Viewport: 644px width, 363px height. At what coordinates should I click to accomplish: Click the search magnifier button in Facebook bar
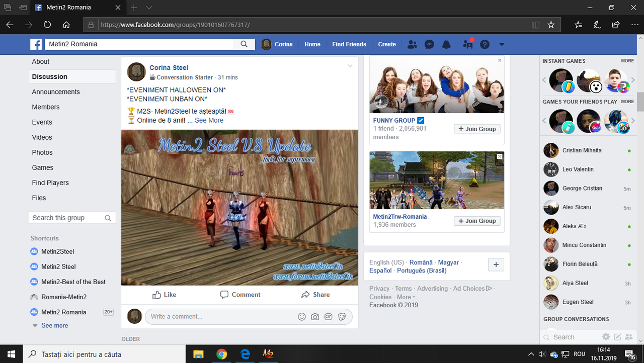(x=244, y=44)
